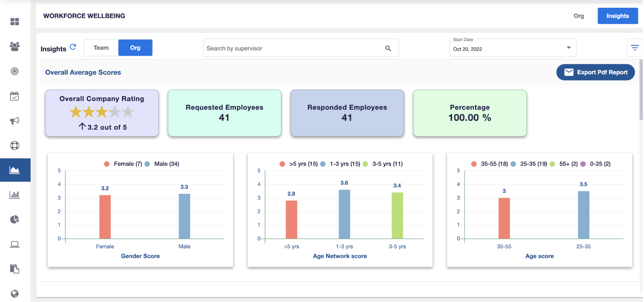Open the announcements megaphone icon
Image resolution: width=644 pixels, height=302 pixels.
click(15, 120)
